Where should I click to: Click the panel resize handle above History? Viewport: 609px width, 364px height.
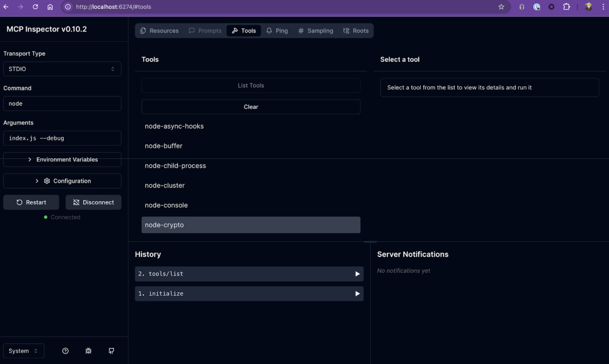pyautogui.click(x=370, y=242)
